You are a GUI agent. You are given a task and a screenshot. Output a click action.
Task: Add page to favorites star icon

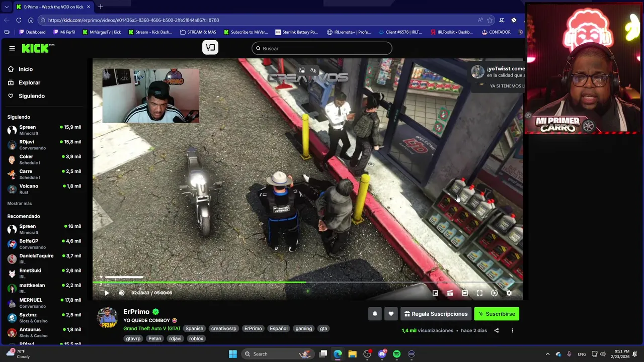pyautogui.click(x=490, y=20)
